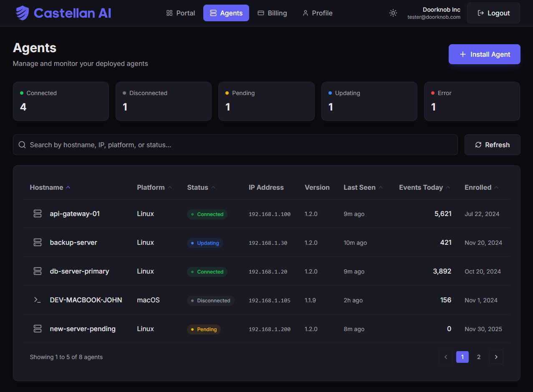Go to next page using right chevron
This screenshot has width=533, height=392.
click(x=496, y=357)
